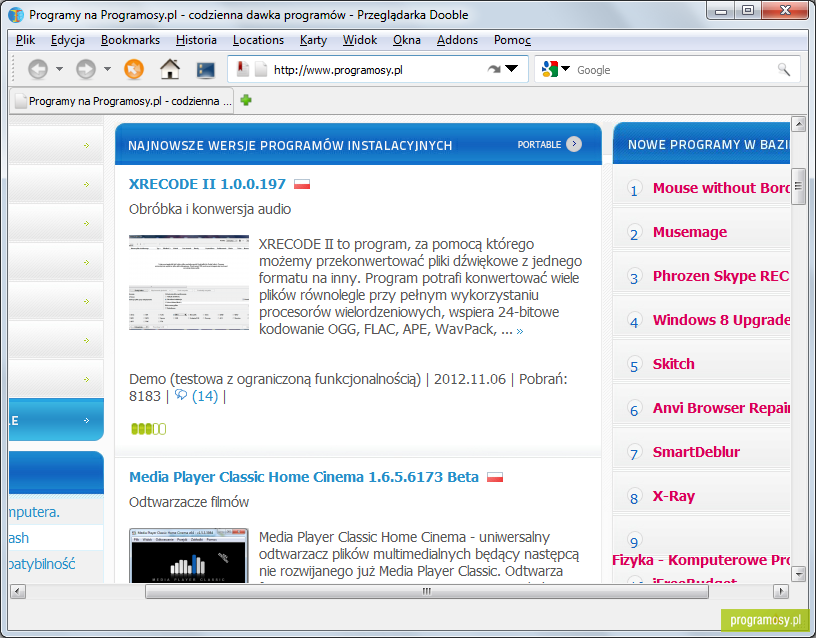The height and width of the screenshot is (638, 816).
Task: Click the vertical scrollbar thumb
Action: point(798,186)
